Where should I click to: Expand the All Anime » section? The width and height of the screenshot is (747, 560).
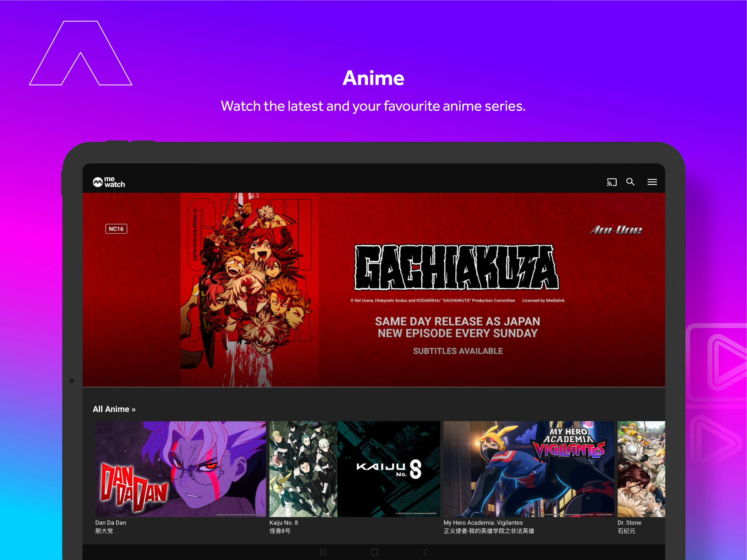pyautogui.click(x=114, y=409)
